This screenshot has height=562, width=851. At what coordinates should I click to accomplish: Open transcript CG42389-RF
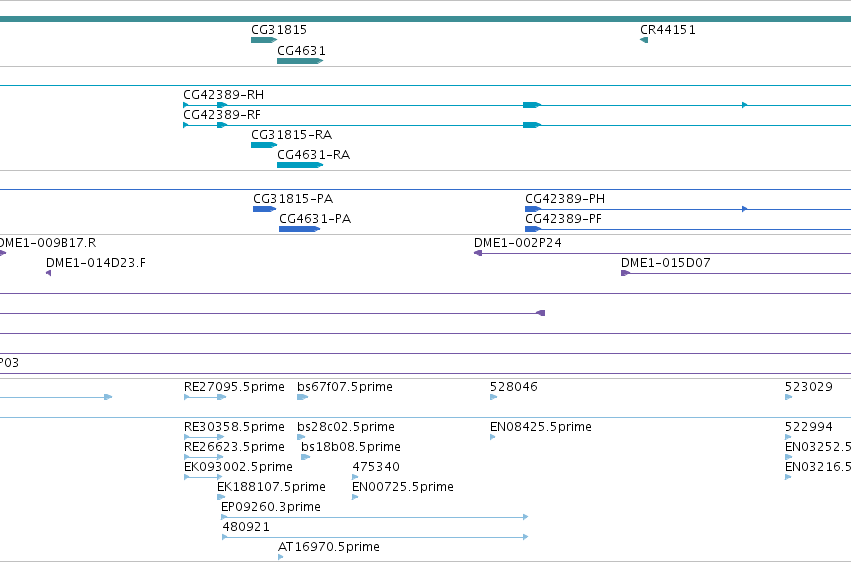click(222, 115)
